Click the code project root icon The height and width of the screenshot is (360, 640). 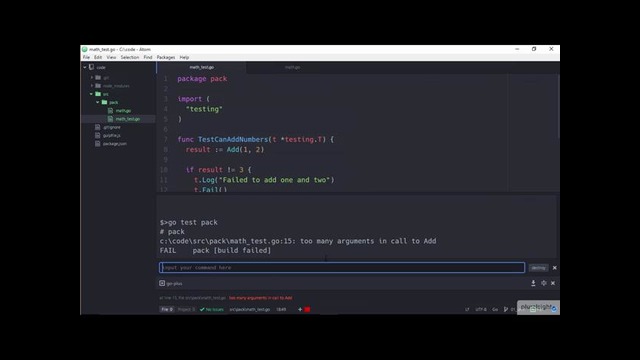coord(91,67)
